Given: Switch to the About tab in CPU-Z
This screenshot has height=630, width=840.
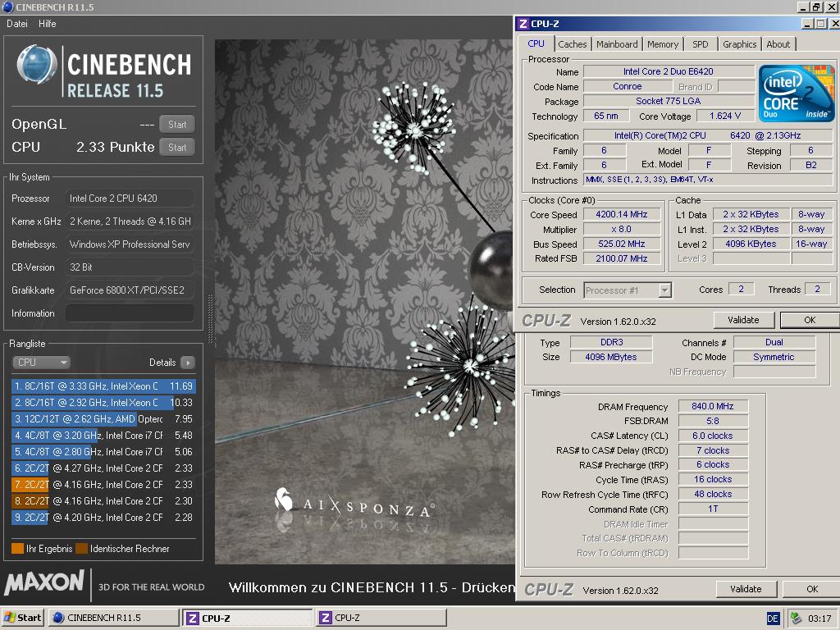Looking at the screenshot, I should [x=778, y=44].
